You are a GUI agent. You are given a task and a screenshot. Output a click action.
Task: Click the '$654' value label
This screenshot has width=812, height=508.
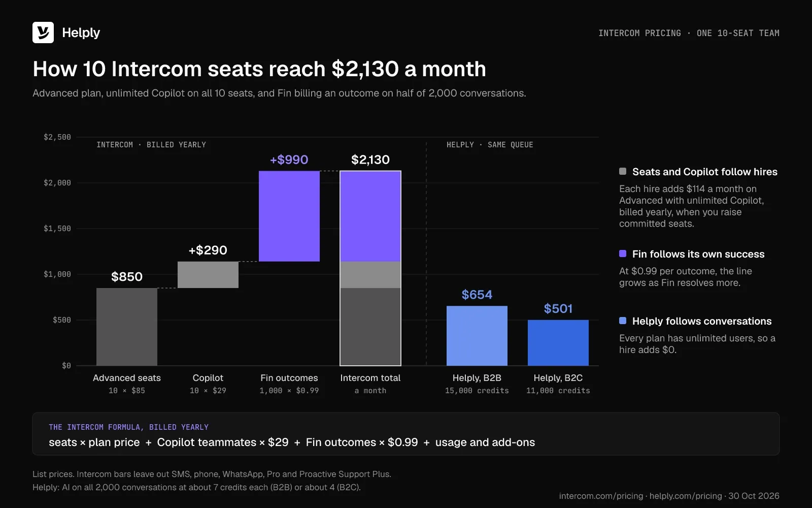coord(477,295)
